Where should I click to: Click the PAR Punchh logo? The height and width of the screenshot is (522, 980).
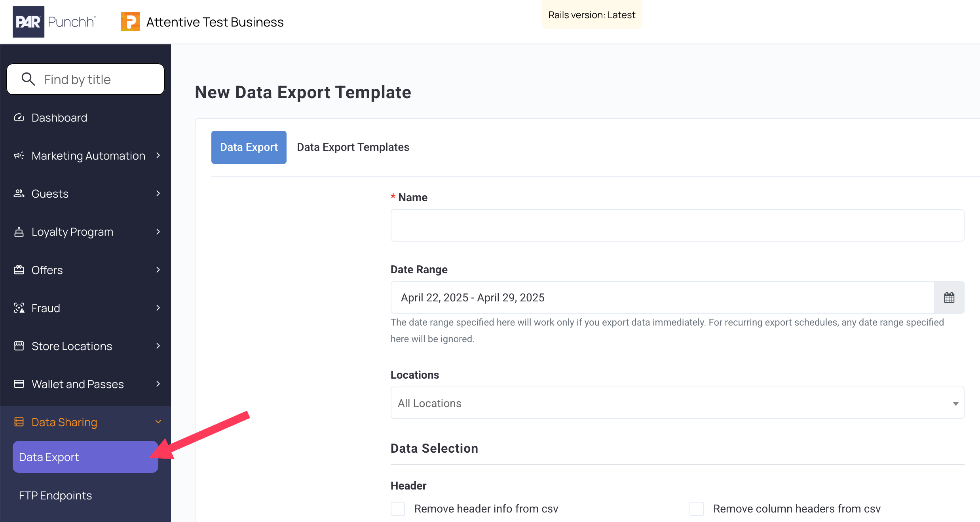[x=54, y=22]
